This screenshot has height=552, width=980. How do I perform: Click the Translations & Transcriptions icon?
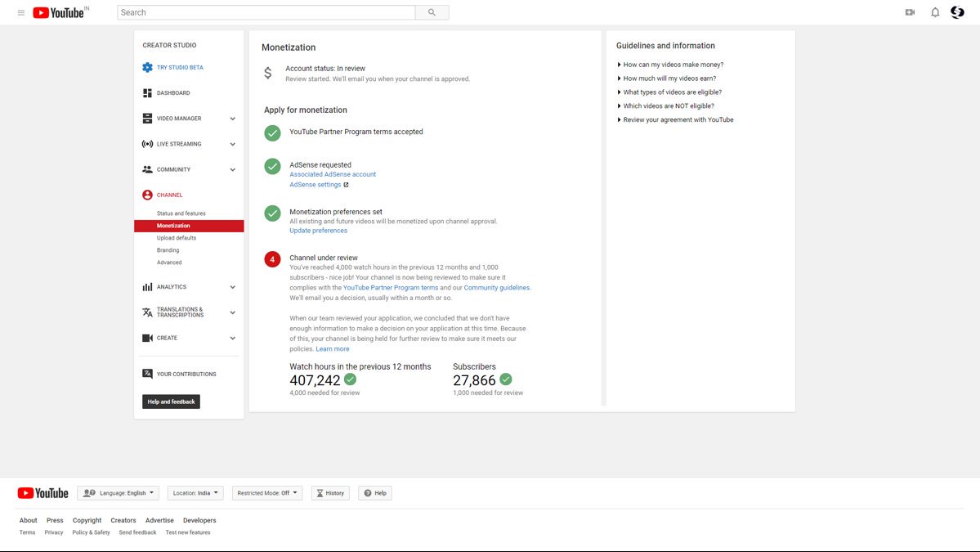pos(147,312)
